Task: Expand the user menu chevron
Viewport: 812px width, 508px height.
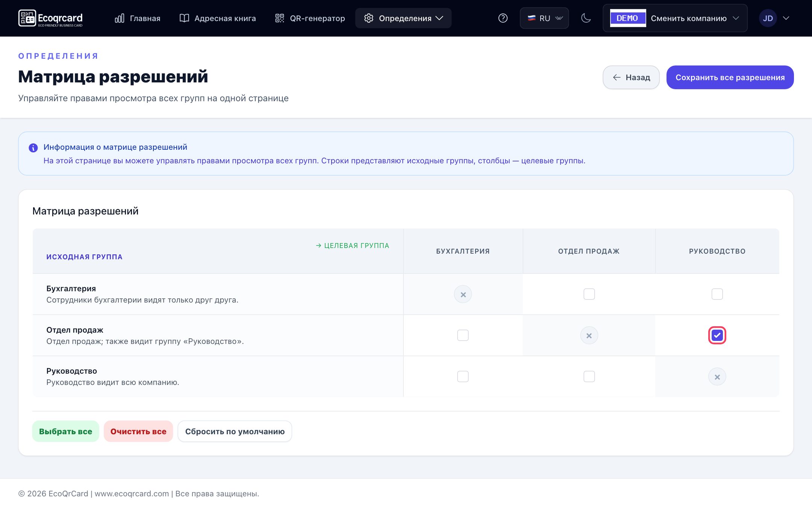Action: 786,18
